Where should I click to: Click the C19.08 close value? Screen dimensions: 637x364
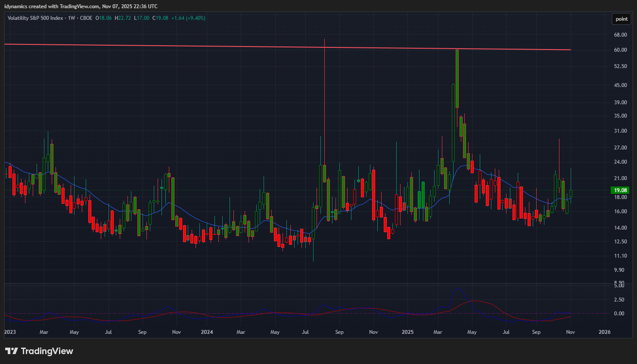pyautogui.click(x=161, y=18)
